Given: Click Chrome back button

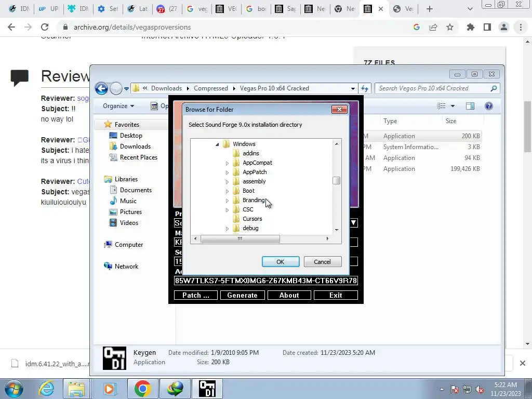Looking at the screenshot, I should click(x=11, y=27).
